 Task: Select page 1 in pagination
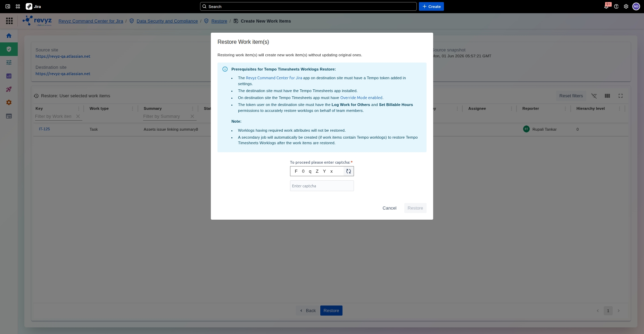click(x=608, y=311)
